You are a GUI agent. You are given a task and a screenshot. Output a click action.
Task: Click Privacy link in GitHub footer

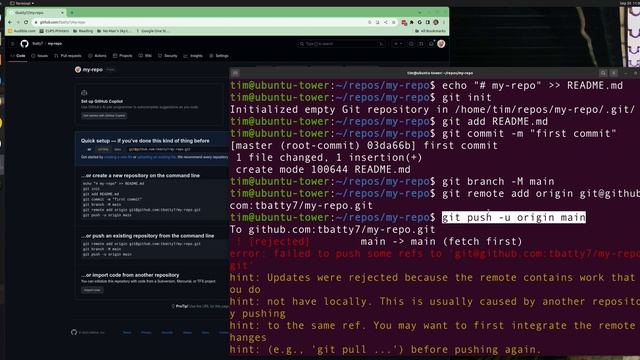coord(146,333)
